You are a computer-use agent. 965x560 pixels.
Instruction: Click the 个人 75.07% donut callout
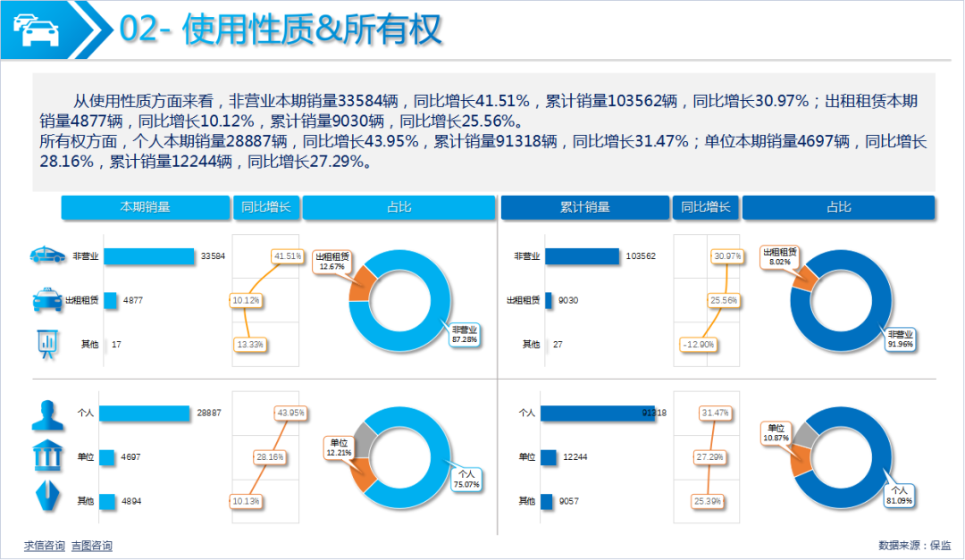point(466,480)
